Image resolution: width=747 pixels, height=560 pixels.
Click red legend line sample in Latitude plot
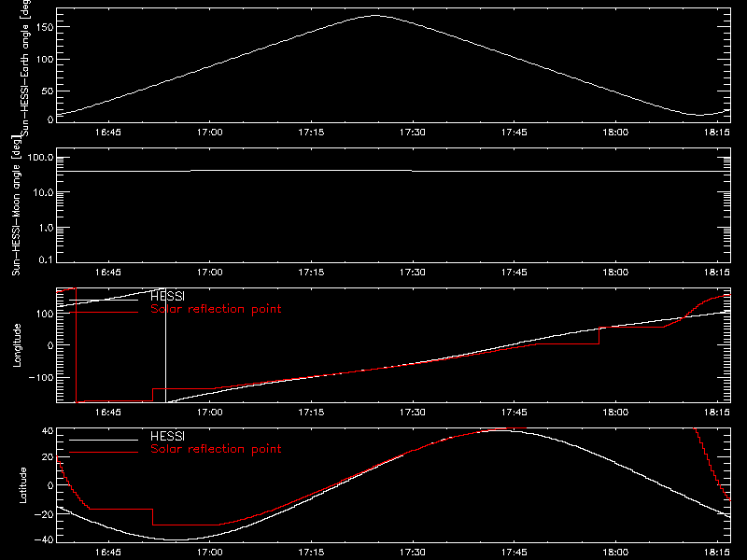click(x=104, y=453)
